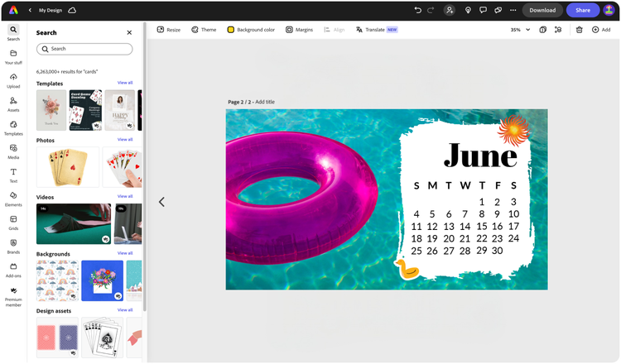Open the Upload panel

point(13,81)
